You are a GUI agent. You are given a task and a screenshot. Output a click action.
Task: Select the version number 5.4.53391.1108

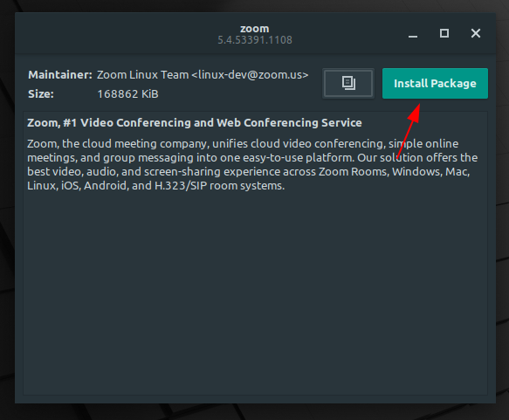(x=255, y=40)
